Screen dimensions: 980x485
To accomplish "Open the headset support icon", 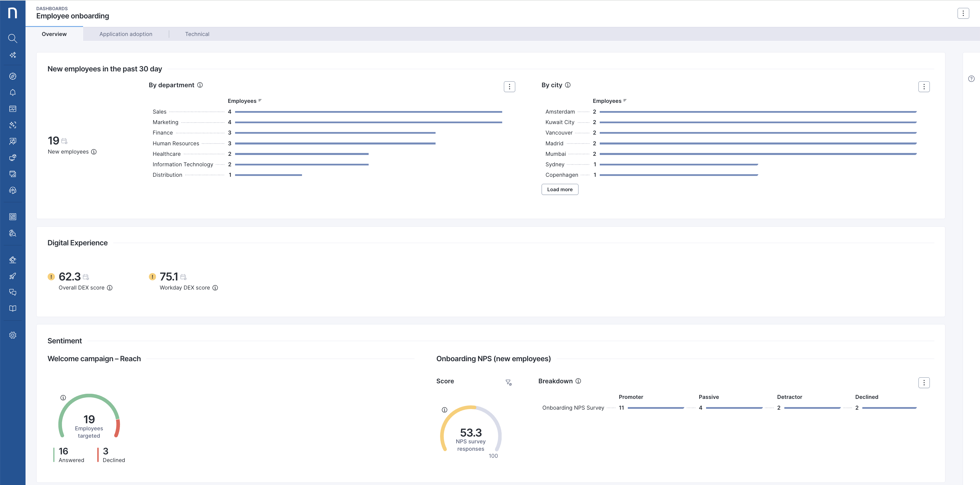I will (12, 190).
